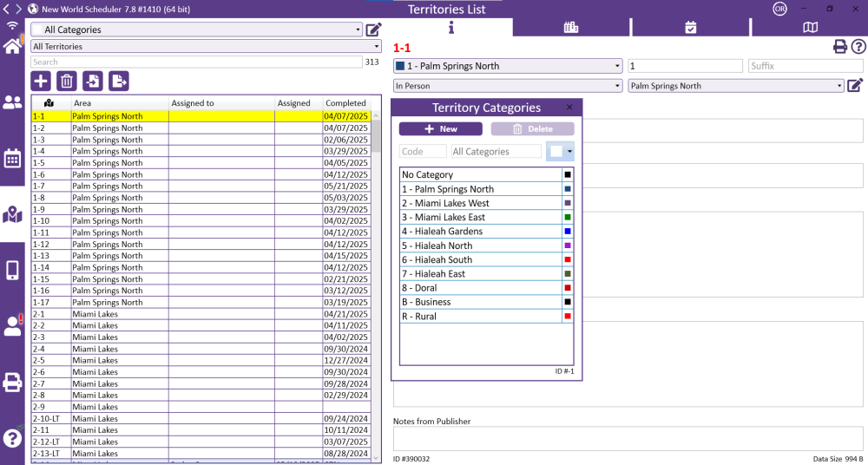Open the category color picker swatch

(560, 151)
